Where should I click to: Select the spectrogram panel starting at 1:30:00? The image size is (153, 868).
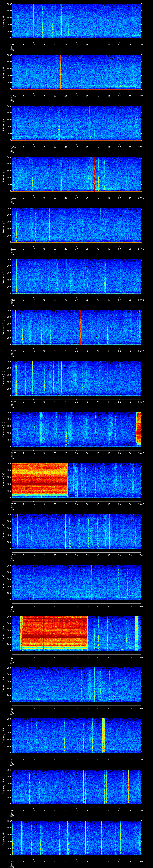coord(77,736)
